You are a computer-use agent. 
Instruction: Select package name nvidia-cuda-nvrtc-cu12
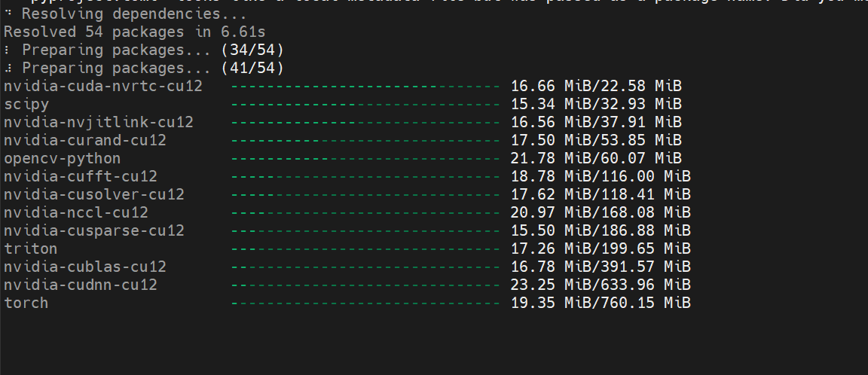[103, 87]
